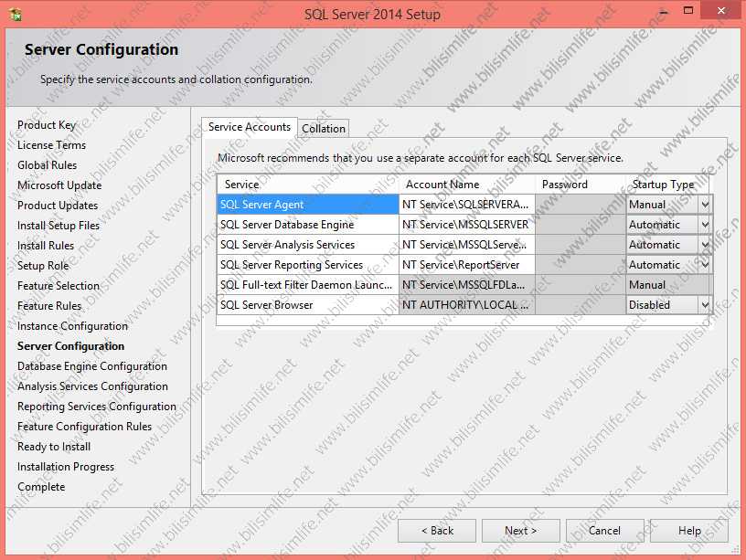This screenshot has height=560, width=746.
Task: Click the Feature Configuration Rules step
Action: [x=85, y=427]
